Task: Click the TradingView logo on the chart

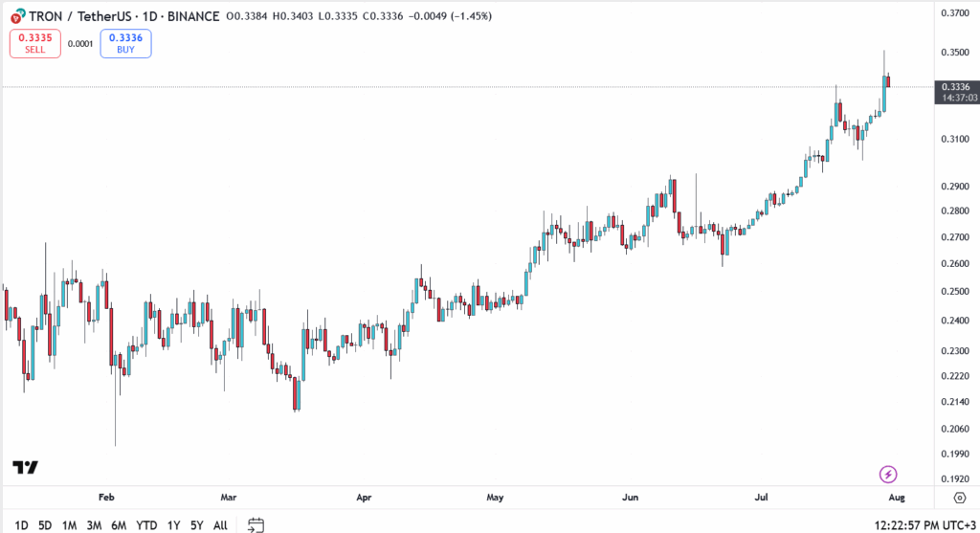Action: click(25, 467)
